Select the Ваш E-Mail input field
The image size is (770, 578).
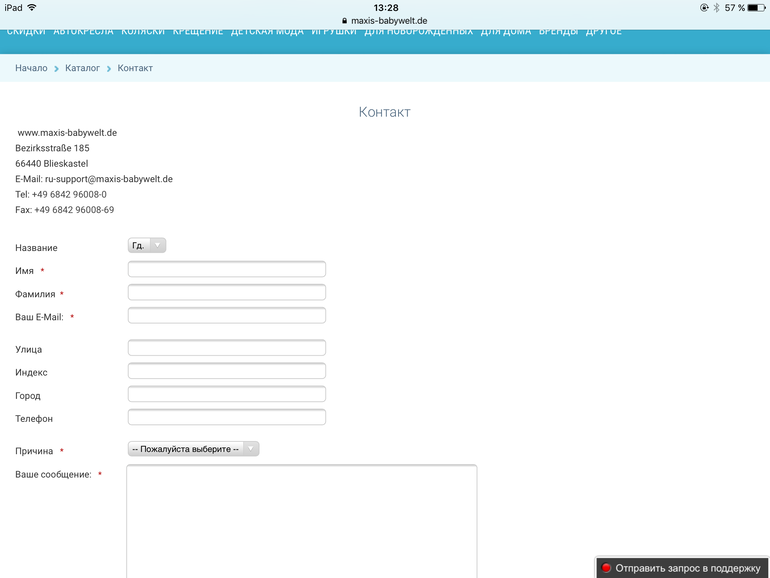[x=227, y=316]
